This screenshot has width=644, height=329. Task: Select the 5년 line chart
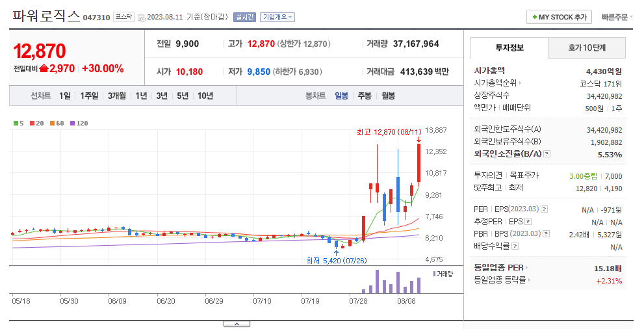coord(183,96)
